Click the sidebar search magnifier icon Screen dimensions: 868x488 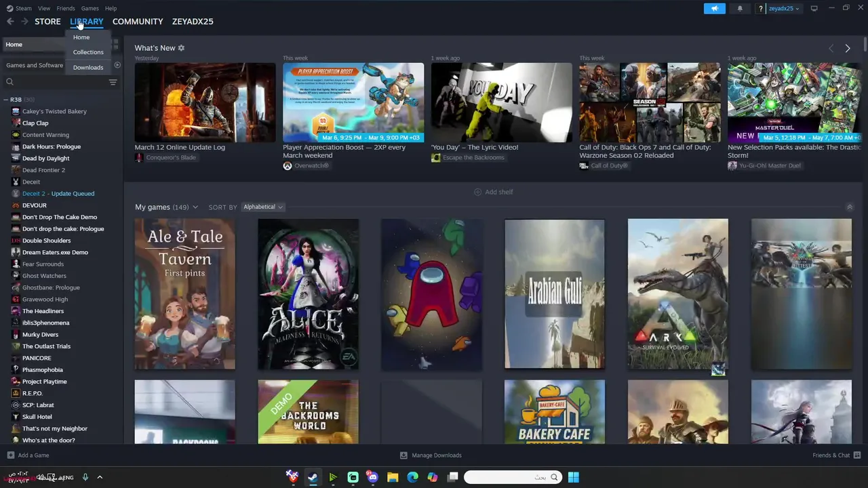pyautogui.click(x=9, y=82)
